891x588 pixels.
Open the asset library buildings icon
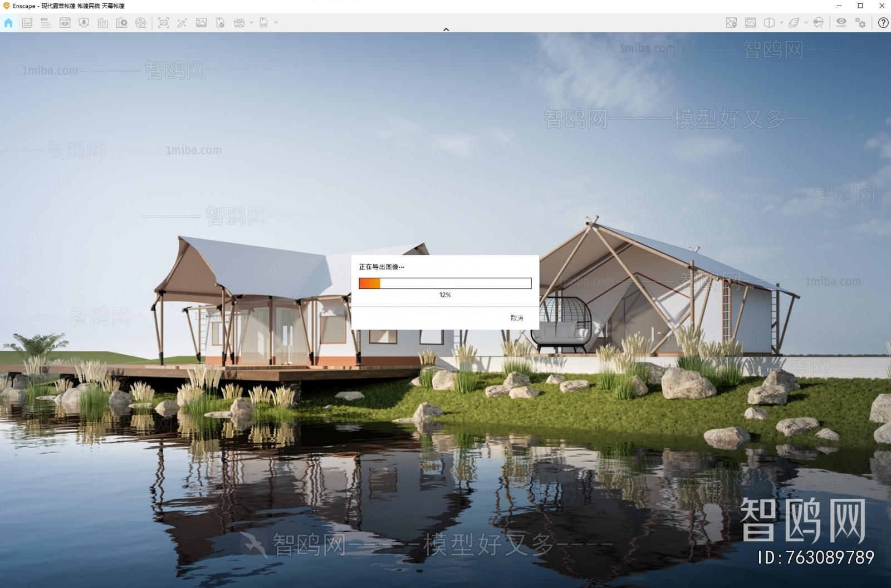pyautogui.click(x=102, y=23)
